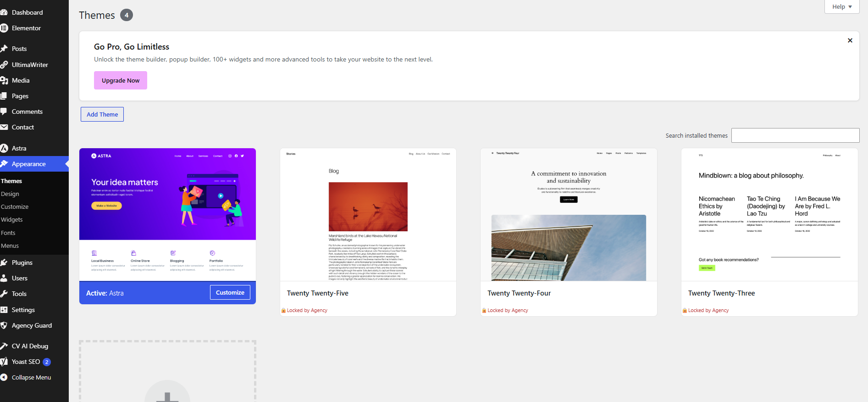Click the Go Pro, Go Limitless heading
Screen dimensions: 868x402
(132, 47)
